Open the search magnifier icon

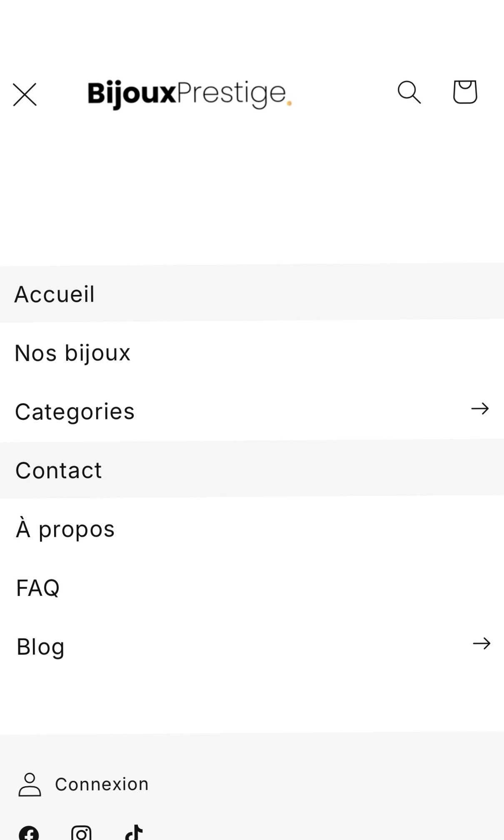[x=409, y=92]
